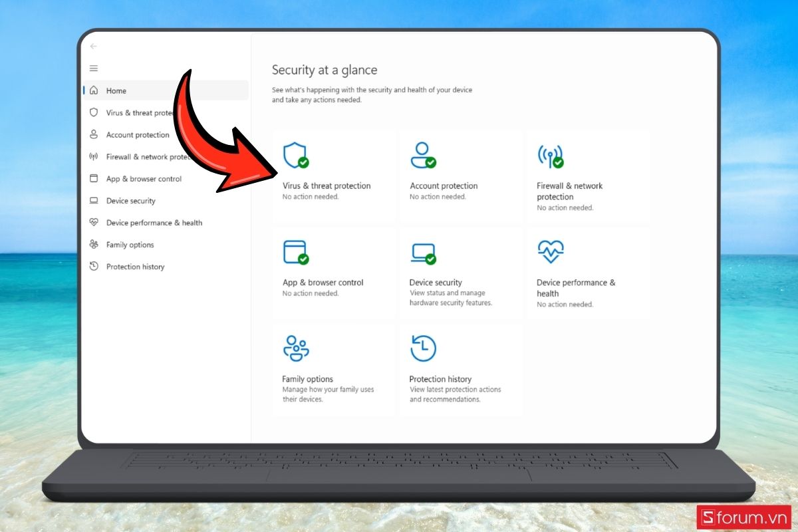Open App & browser control sidebar item
This screenshot has height=532, width=798.
(144, 179)
